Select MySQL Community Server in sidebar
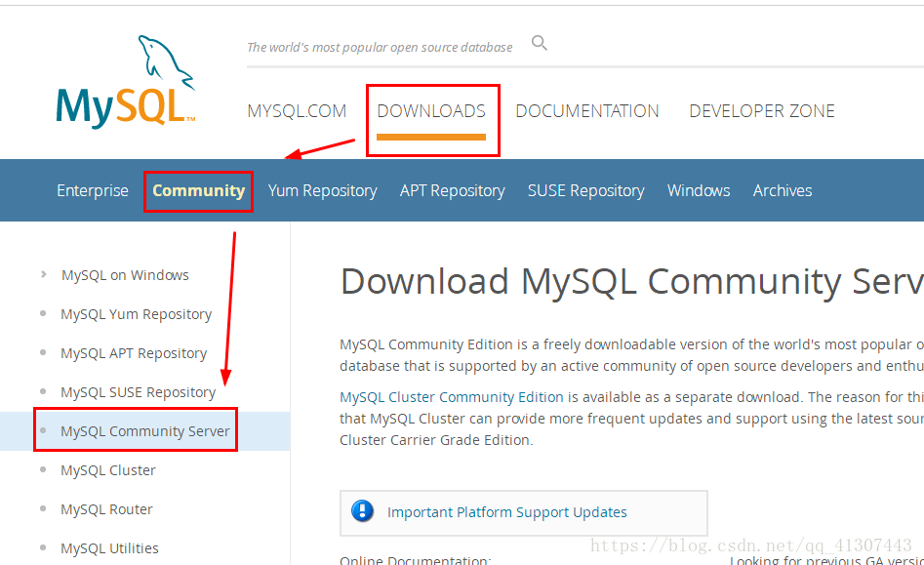The width and height of the screenshot is (924, 565). [145, 431]
